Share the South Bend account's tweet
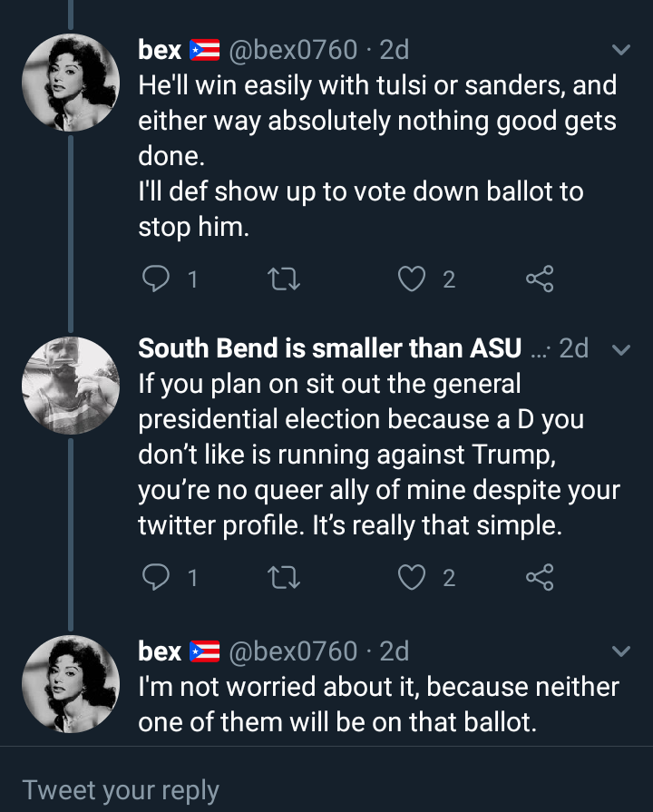 coord(540,577)
